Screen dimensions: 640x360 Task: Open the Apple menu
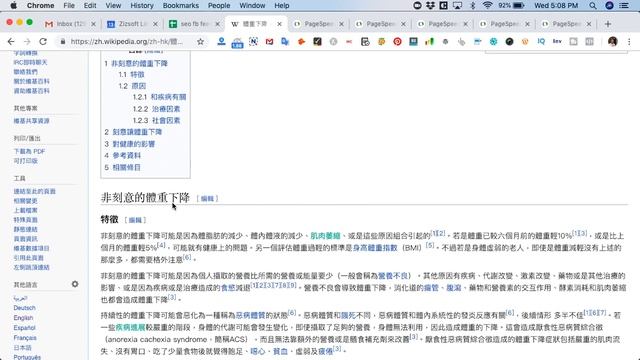13,6
